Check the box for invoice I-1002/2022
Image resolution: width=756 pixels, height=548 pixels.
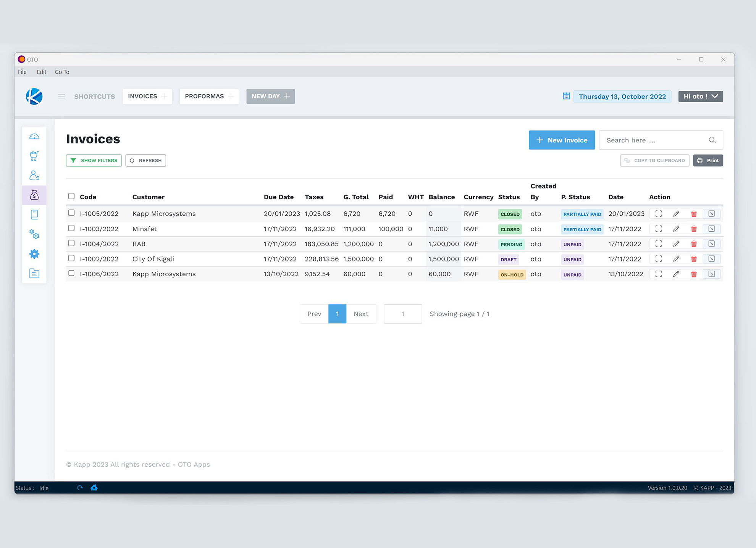pos(71,258)
